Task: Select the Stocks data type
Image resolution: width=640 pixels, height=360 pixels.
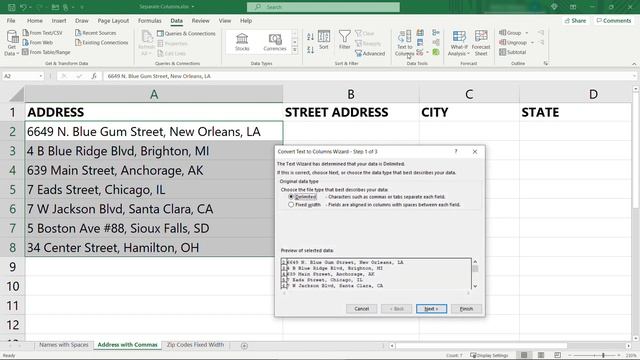Action: pyautogui.click(x=242, y=42)
